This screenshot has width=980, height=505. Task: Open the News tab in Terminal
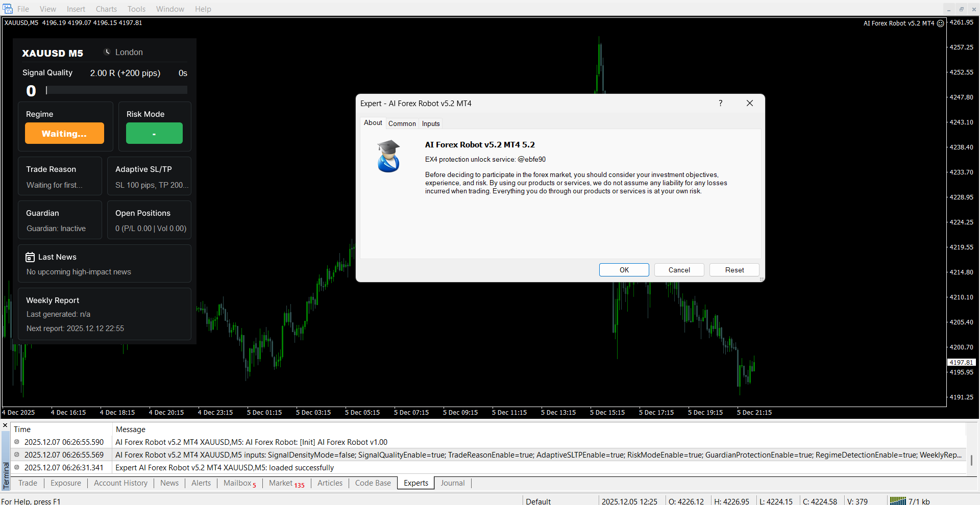169,483
